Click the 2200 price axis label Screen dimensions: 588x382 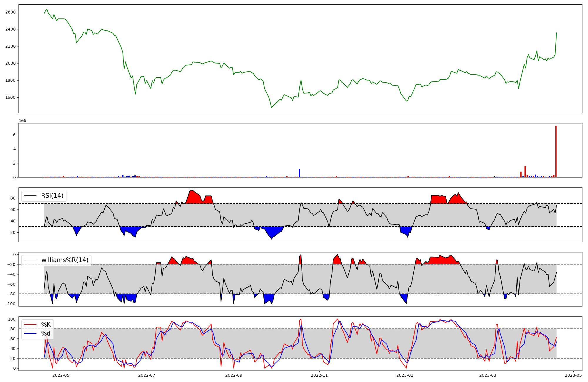(10, 46)
